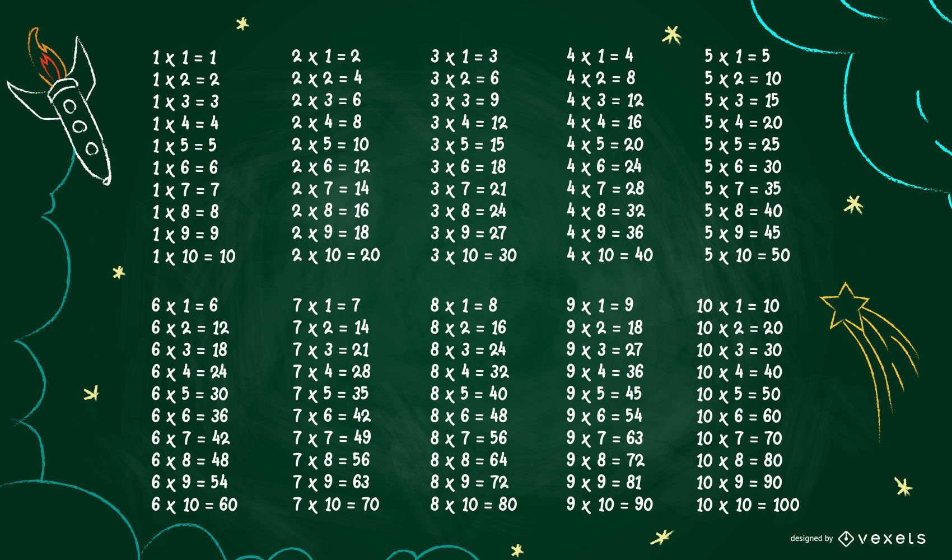Select the small star left of 6 x 5 = 30
This screenshot has width=952, height=560.
[92, 393]
